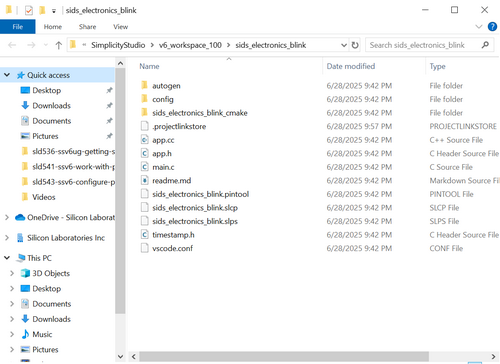Click the horizontal scrollbar thumb
This screenshot has height=364, width=500.
(284, 356)
